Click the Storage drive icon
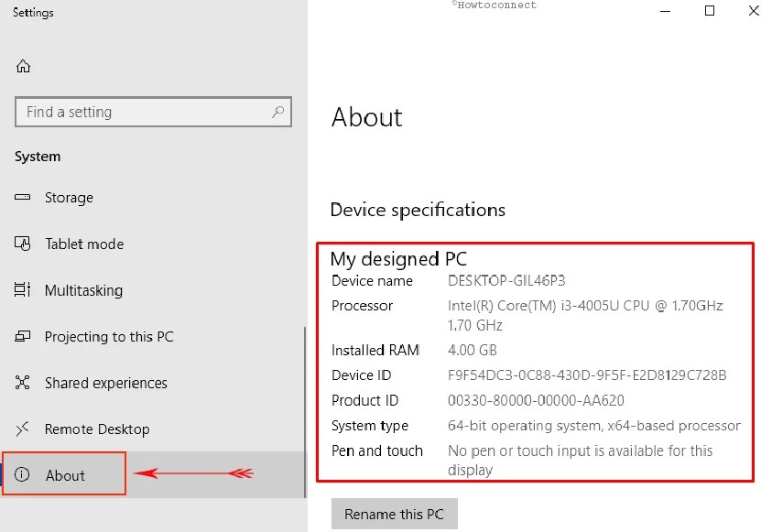772x532 pixels. 24,198
